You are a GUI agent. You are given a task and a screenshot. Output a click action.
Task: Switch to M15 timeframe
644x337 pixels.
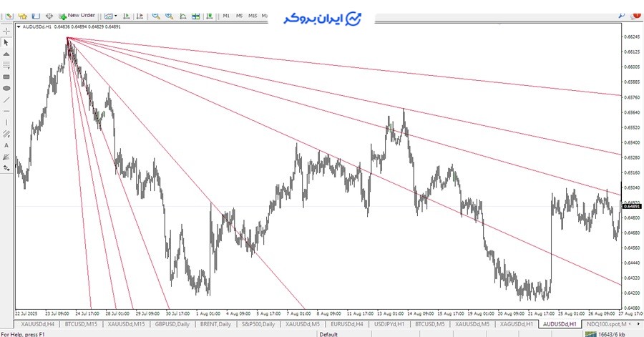click(253, 16)
